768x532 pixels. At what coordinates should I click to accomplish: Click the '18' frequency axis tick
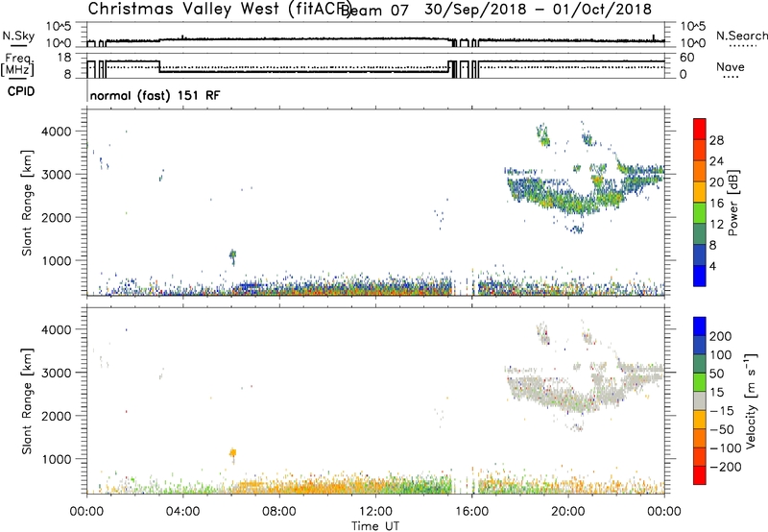64,58
